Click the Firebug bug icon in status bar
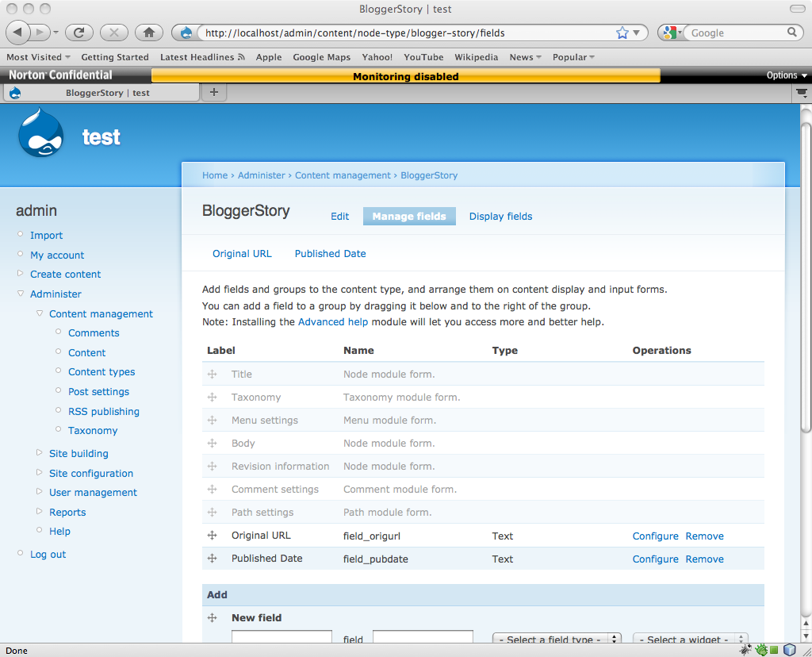This screenshot has width=812, height=657. click(x=745, y=650)
